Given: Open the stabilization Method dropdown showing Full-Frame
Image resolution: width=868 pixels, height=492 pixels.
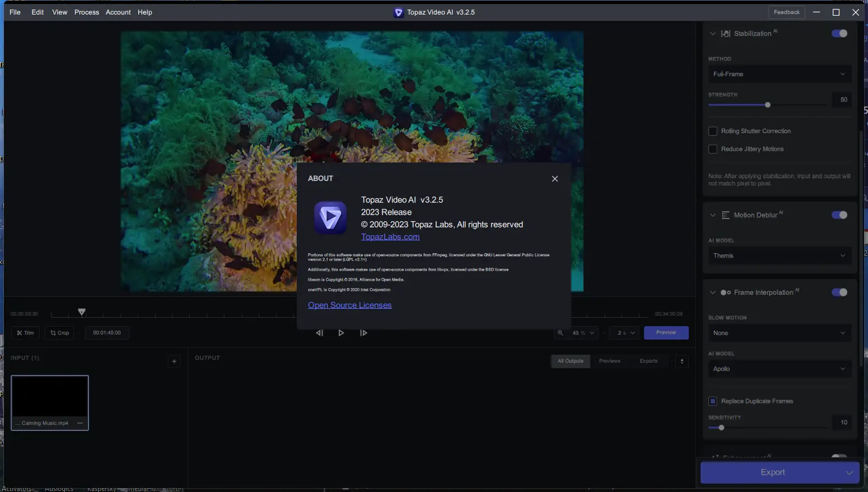Looking at the screenshot, I should click(780, 74).
